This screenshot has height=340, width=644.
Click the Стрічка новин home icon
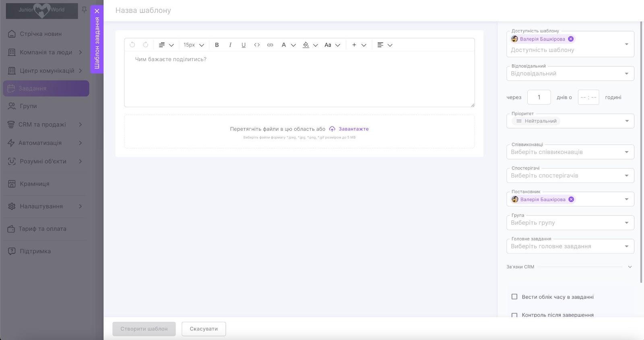(12, 34)
